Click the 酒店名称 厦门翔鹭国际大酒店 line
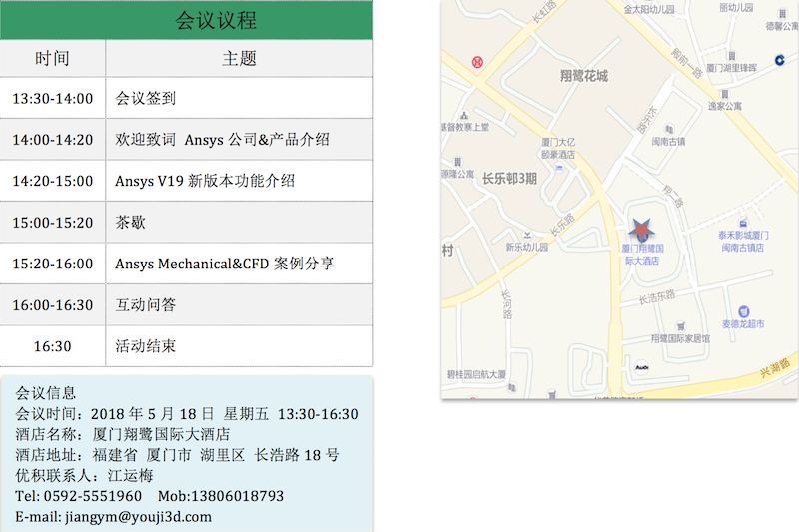 tap(122, 434)
